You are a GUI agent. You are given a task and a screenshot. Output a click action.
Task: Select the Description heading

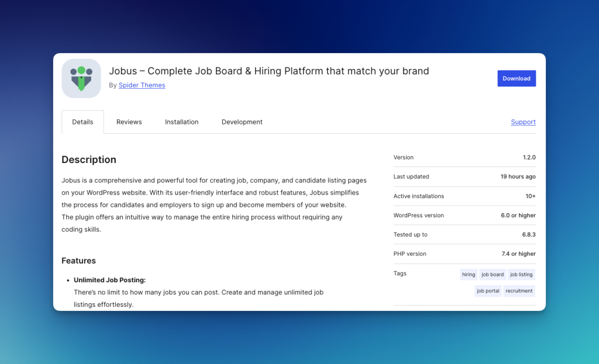click(x=89, y=160)
